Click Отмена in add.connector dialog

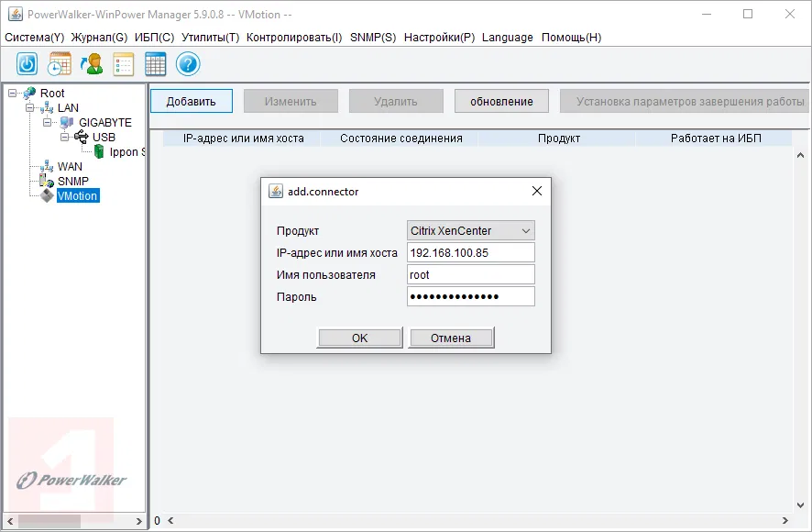tap(451, 338)
